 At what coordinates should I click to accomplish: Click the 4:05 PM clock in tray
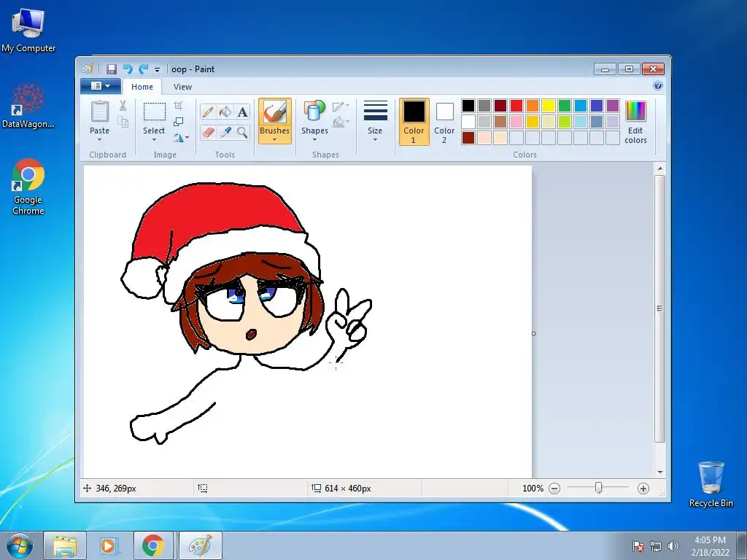[x=710, y=540]
